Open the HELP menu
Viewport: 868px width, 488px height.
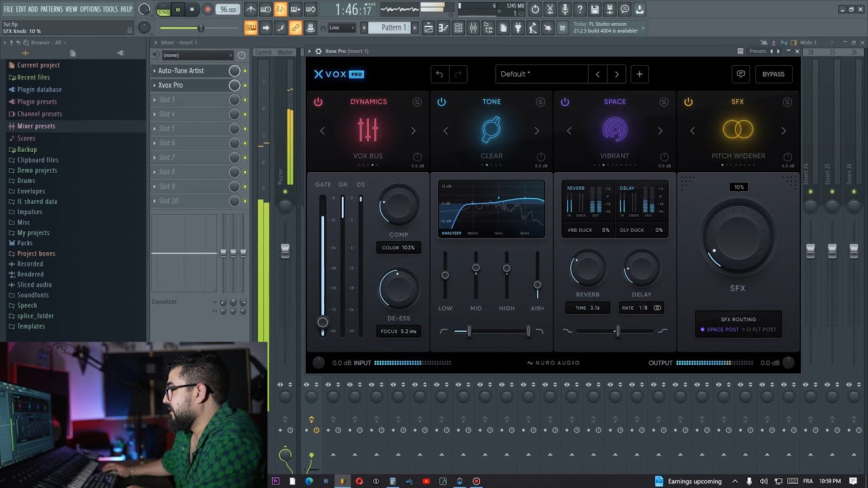click(126, 9)
